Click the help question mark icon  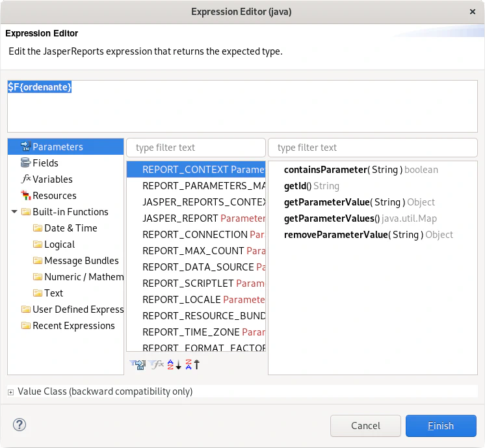pos(19,425)
